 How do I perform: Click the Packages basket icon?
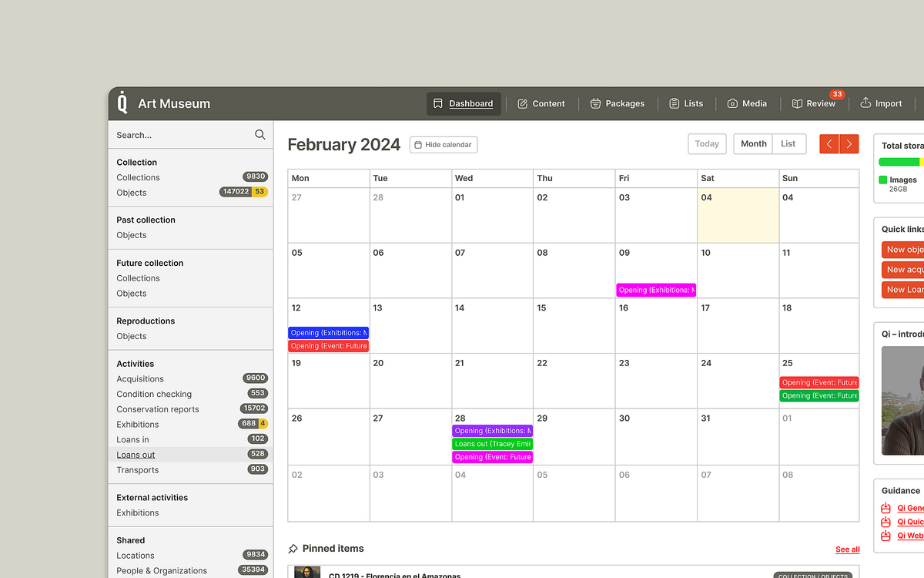[594, 103]
